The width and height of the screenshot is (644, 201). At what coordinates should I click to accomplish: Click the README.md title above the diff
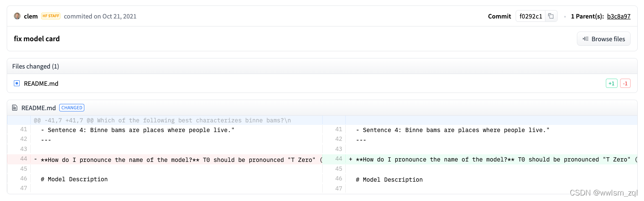[x=39, y=108]
